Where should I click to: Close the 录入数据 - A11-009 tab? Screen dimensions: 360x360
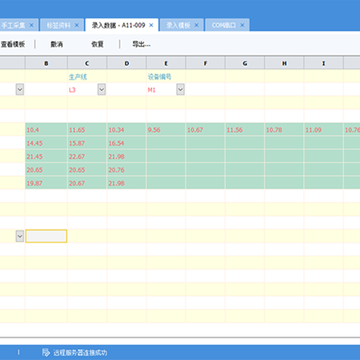(151, 25)
